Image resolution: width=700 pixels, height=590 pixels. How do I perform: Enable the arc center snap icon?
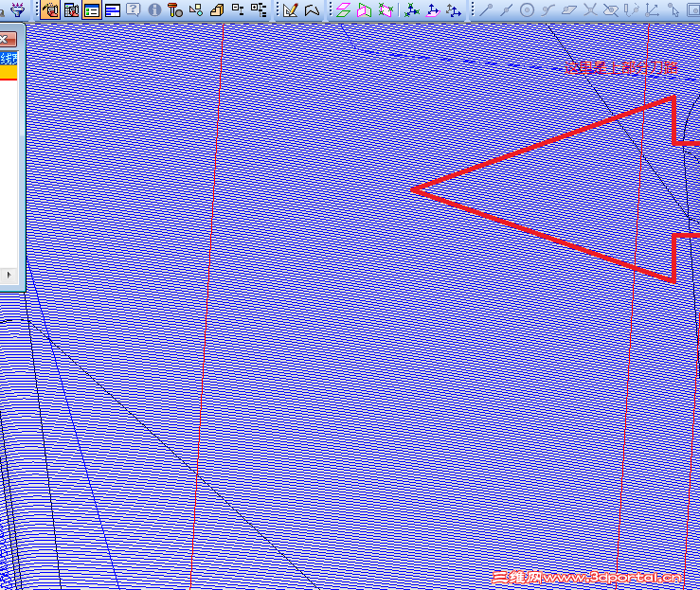[528, 9]
